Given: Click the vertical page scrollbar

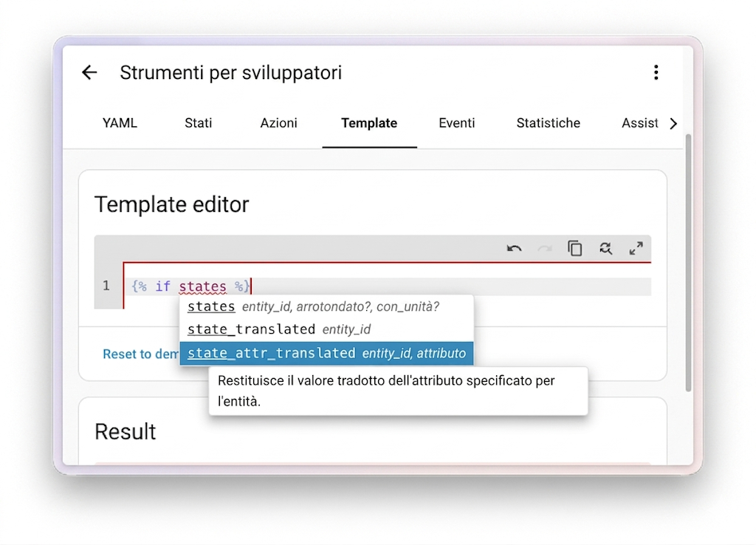Looking at the screenshot, I should [688, 263].
